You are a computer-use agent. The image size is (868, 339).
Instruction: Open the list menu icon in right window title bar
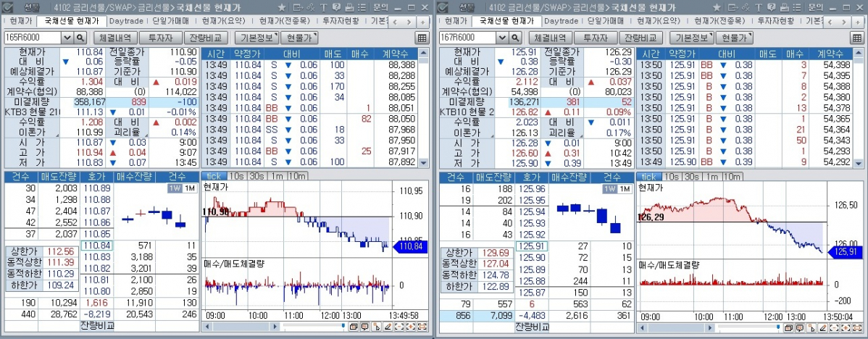796,8
